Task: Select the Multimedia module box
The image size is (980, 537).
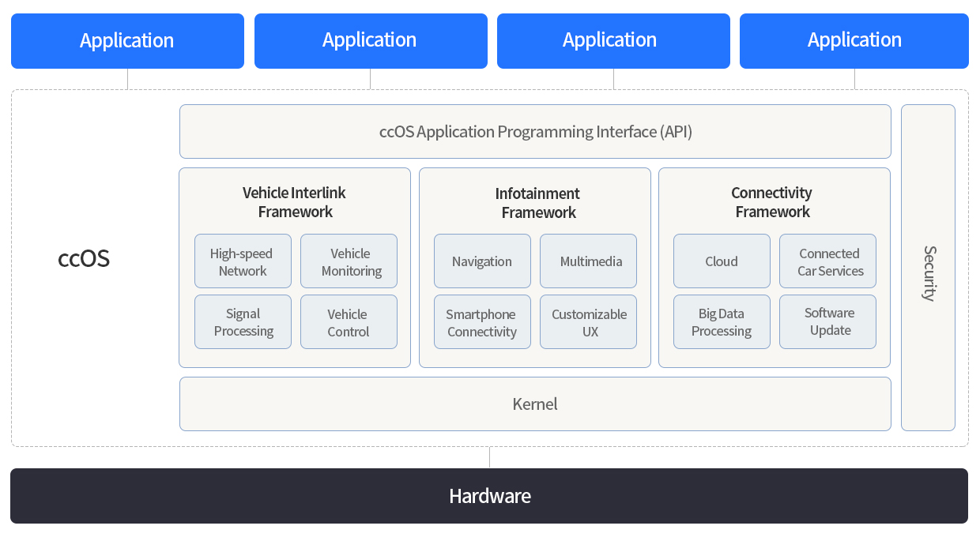Action: point(588,261)
